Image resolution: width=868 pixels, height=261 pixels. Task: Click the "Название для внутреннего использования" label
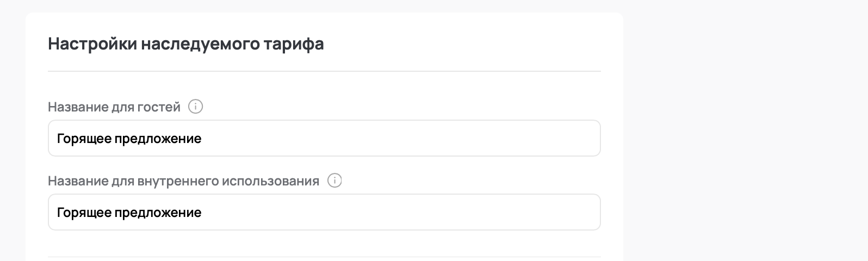click(x=183, y=181)
